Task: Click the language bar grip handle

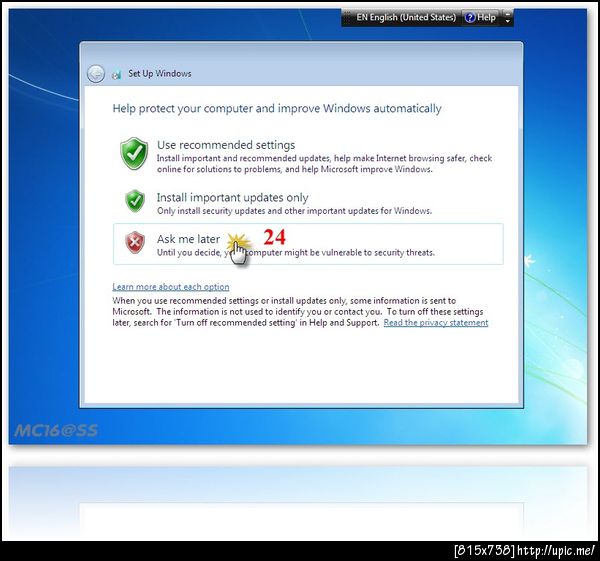Action: (x=347, y=18)
